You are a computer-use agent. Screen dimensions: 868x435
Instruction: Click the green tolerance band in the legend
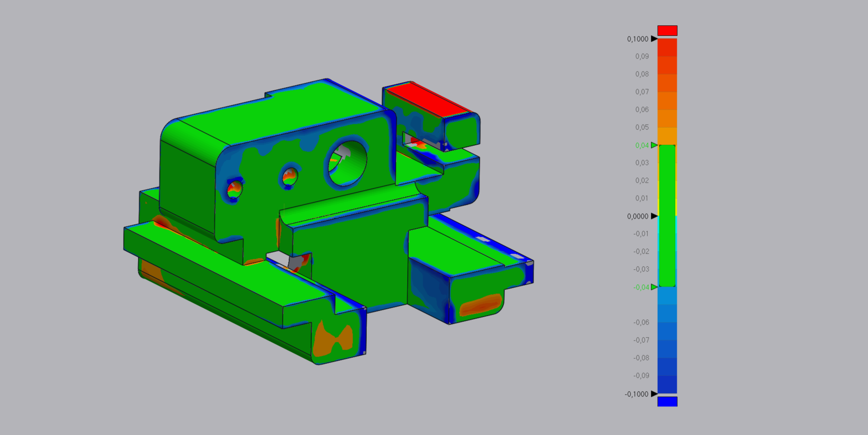[667, 216]
